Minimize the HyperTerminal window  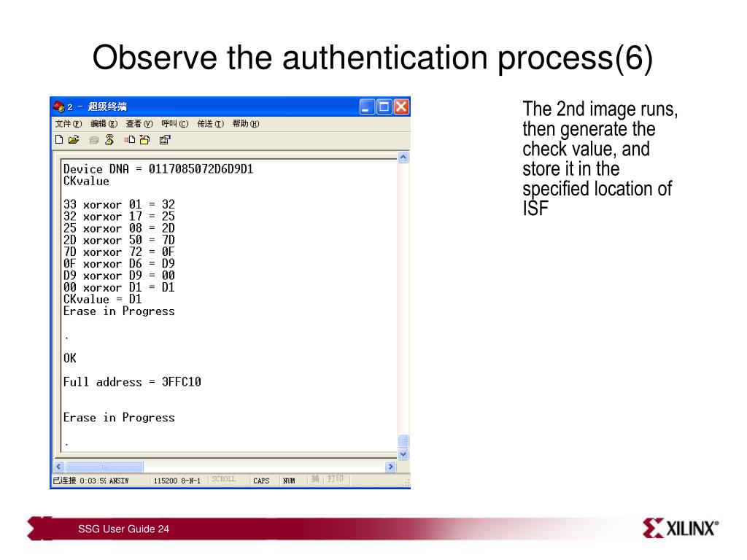pos(367,106)
